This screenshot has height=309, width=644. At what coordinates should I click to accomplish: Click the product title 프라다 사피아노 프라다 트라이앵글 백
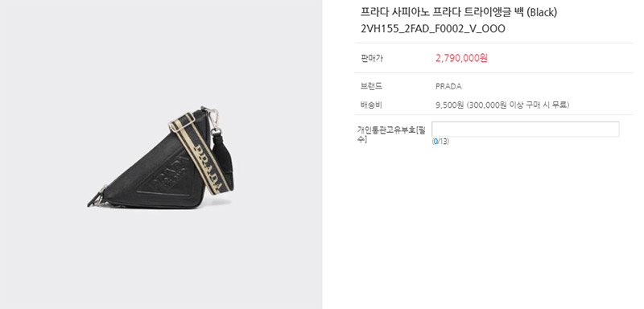(x=441, y=12)
